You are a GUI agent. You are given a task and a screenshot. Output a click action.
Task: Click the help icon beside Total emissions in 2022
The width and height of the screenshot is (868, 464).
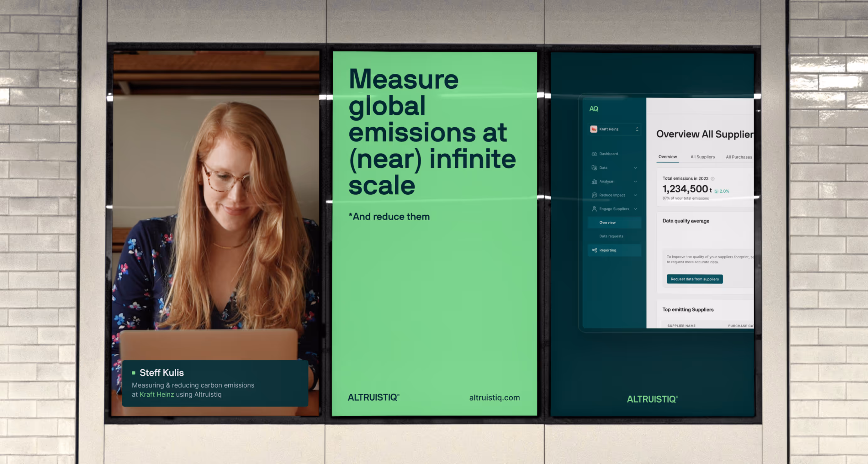(713, 179)
